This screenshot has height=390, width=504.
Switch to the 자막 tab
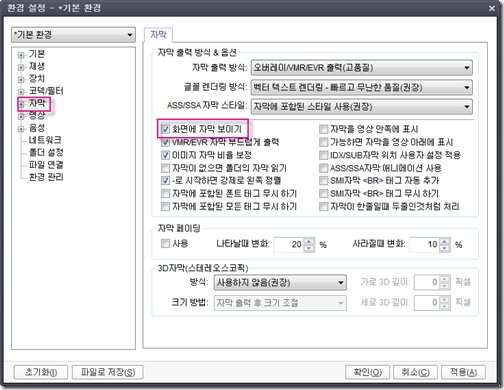click(158, 35)
